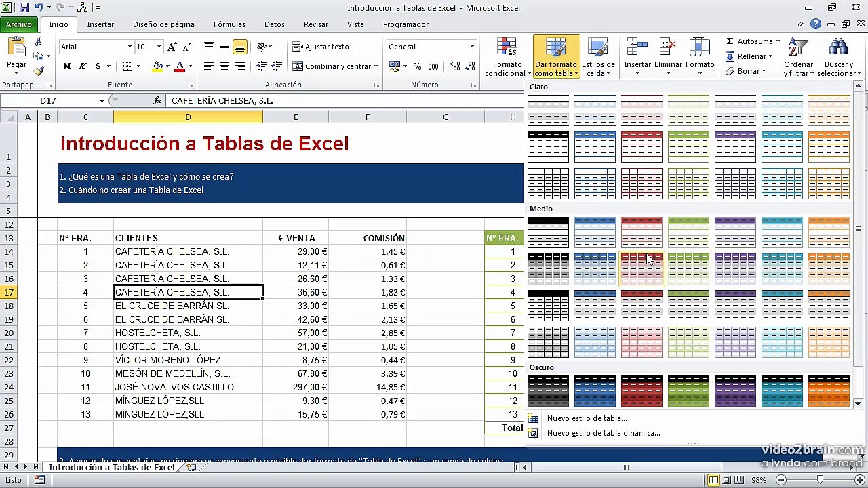Image resolution: width=868 pixels, height=488 pixels.
Task: Click the Pegar clipboard icon
Action: tap(16, 47)
